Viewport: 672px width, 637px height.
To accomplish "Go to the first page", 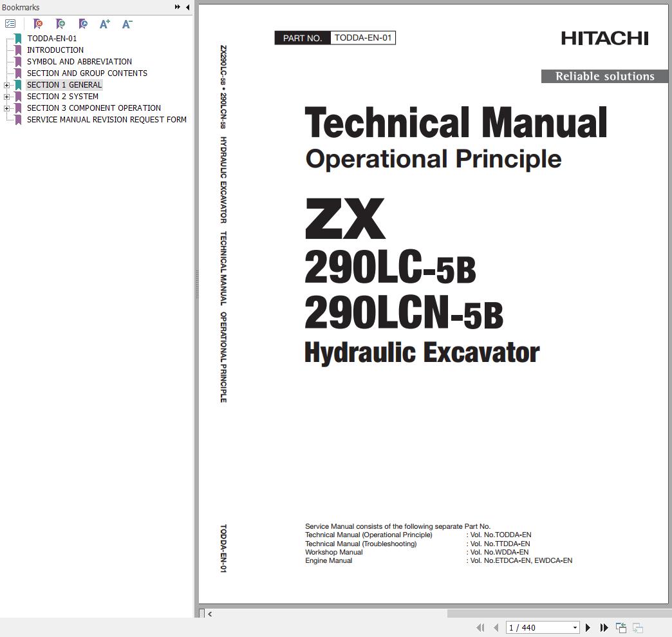I will pyautogui.click(x=480, y=627).
